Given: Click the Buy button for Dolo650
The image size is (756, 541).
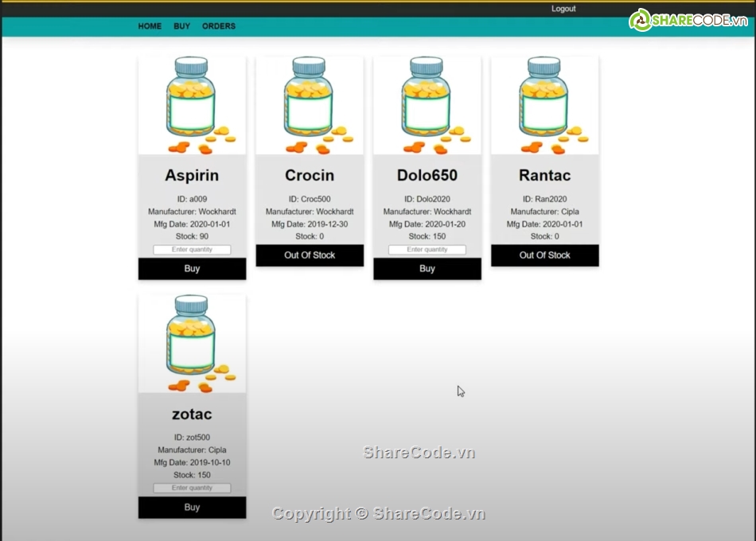Looking at the screenshot, I should [x=427, y=269].
